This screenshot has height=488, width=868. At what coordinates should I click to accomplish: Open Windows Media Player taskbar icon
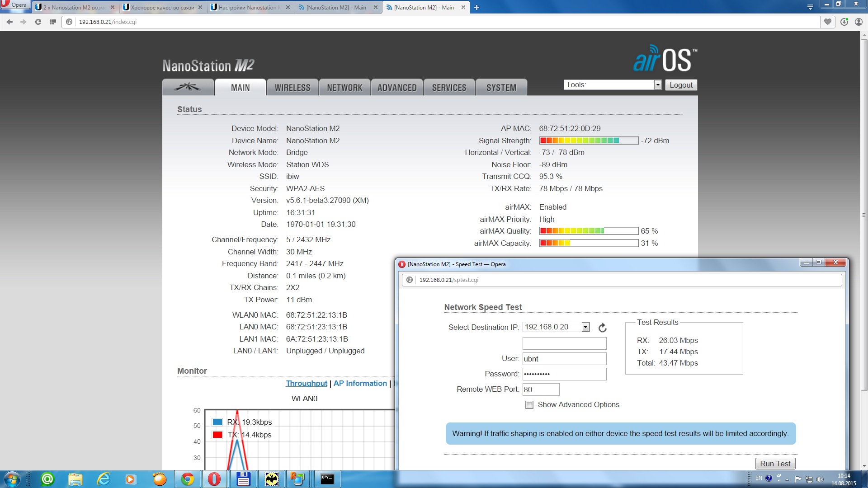tap(131, 479)
